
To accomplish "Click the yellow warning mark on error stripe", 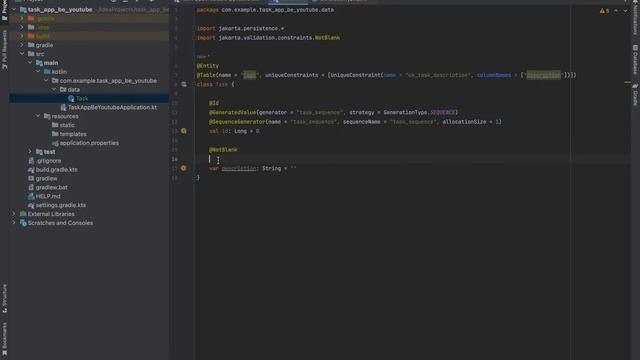I will tap(627, 82).
